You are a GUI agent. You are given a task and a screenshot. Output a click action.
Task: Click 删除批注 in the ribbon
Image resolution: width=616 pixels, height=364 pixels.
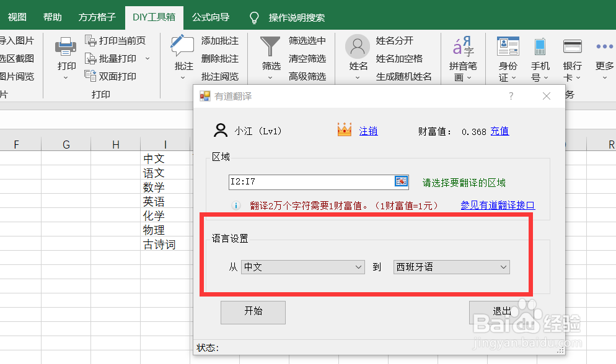219,59
